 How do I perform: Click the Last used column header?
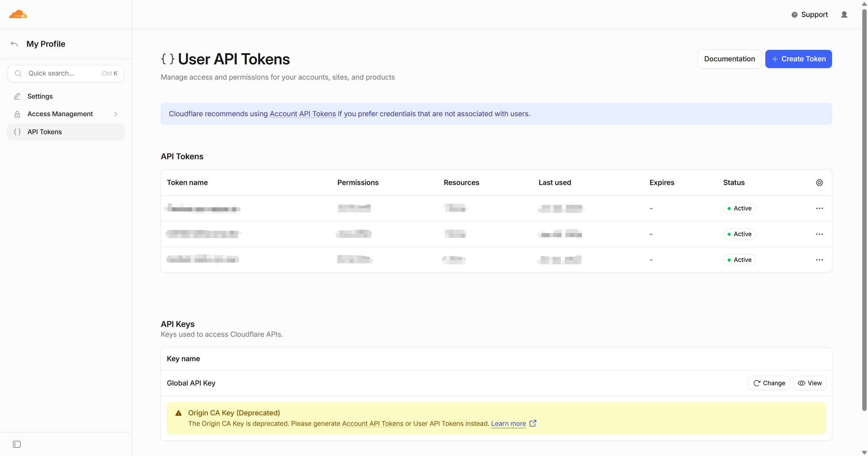coord(555,183)
